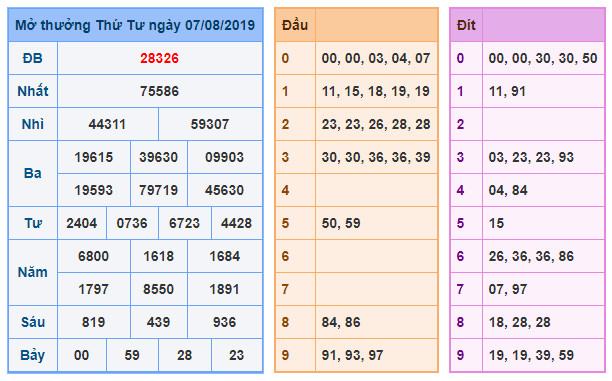
Task: Click Đầu row values '91, 93, 97'
Action: click(x=352, y=355)
